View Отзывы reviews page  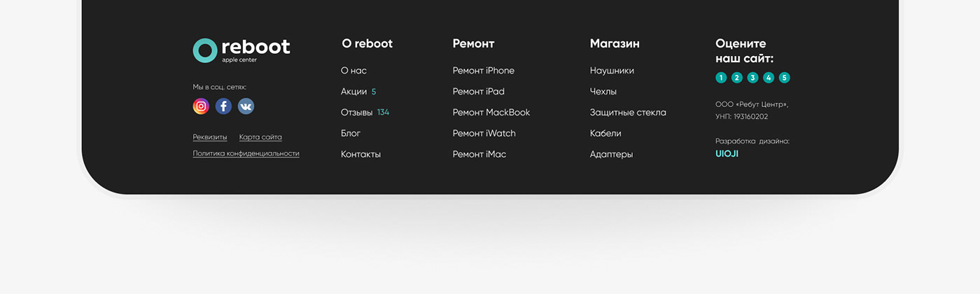pos(356,113)
